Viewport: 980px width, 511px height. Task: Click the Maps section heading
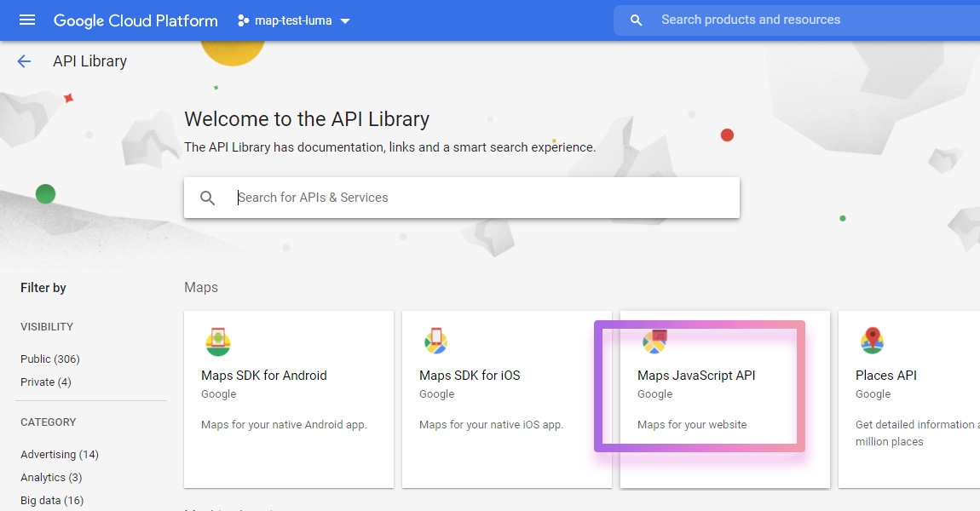click(201, 287)
